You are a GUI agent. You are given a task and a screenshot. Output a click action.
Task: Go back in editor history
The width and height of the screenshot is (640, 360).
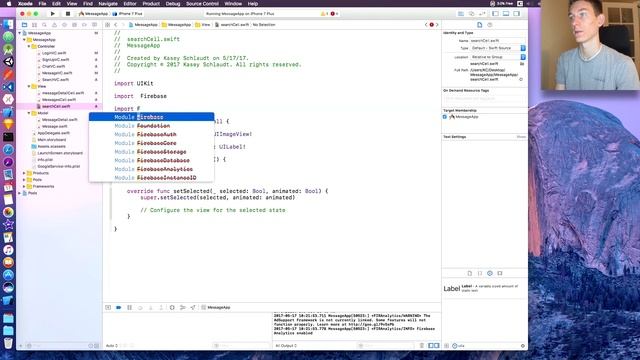[x=116, y=25]
